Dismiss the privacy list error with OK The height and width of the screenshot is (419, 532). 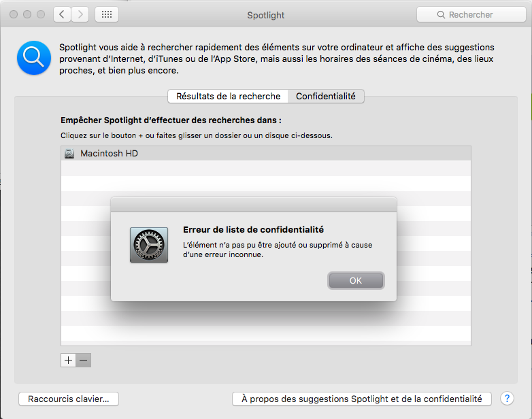(356, 280)
